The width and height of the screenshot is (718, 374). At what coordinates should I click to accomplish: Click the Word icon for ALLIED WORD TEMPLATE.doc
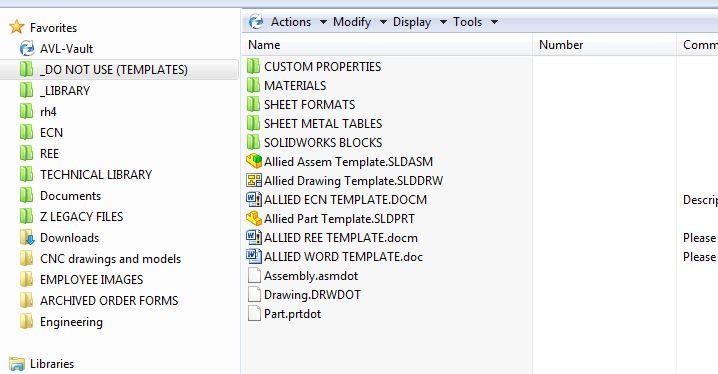pyautogui.click(x=254, y=256)
